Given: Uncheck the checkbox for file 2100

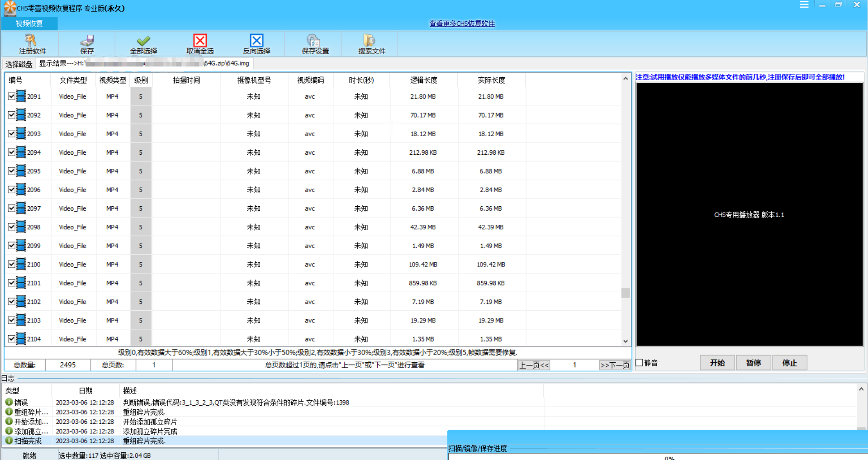Looking at the screenshot, I should 11,264.
